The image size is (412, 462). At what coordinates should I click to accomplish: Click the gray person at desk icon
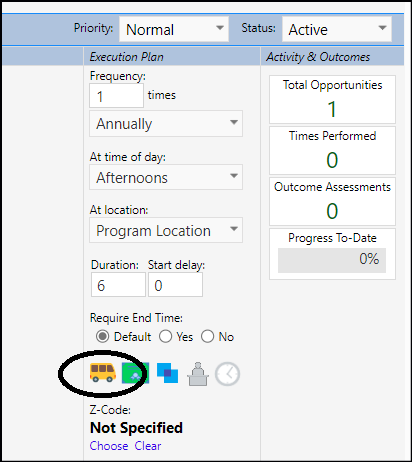point(198,374)
